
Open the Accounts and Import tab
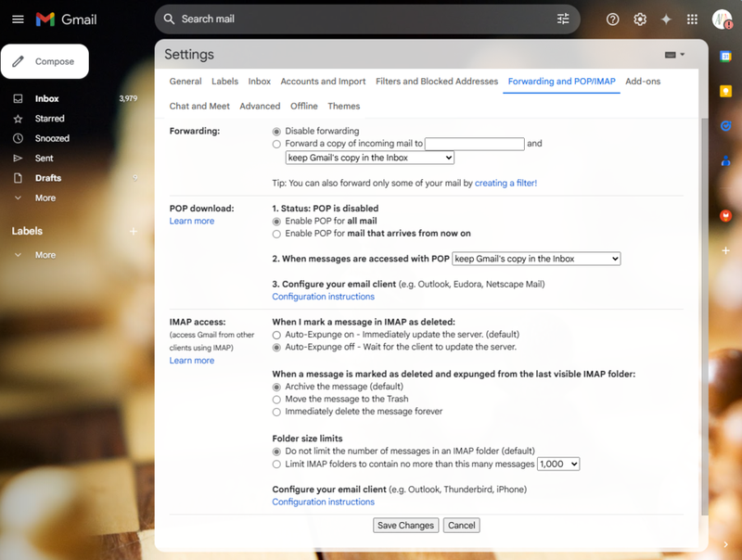click(x=323, y=82)
